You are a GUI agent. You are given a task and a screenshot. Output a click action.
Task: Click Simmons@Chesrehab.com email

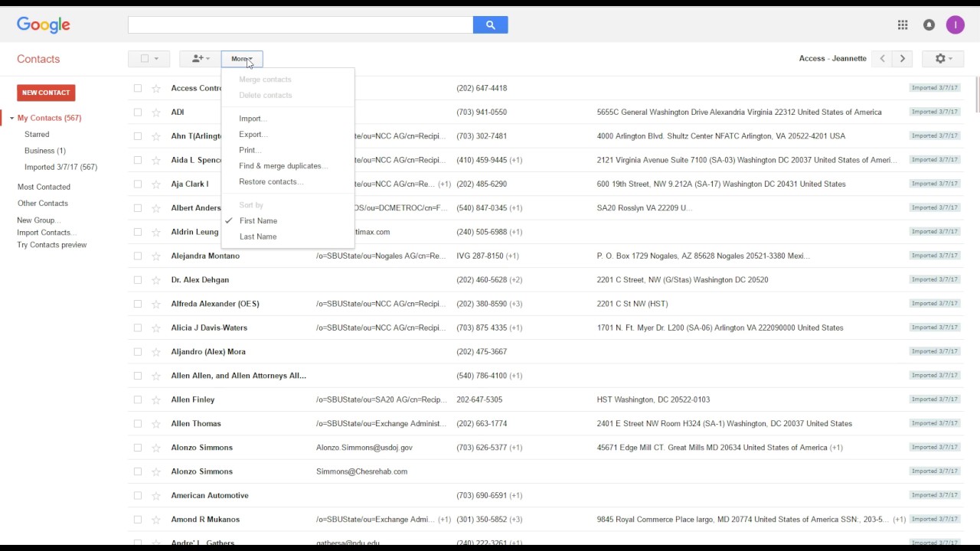coord(361,471)
